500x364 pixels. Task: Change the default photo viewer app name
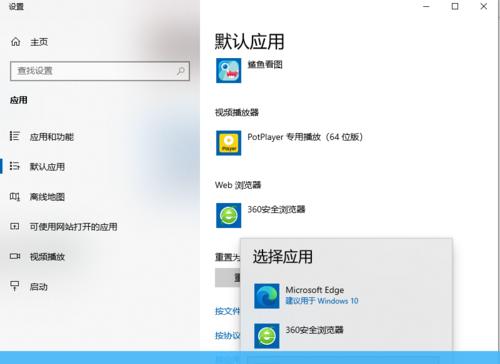(x=265, y=64)
